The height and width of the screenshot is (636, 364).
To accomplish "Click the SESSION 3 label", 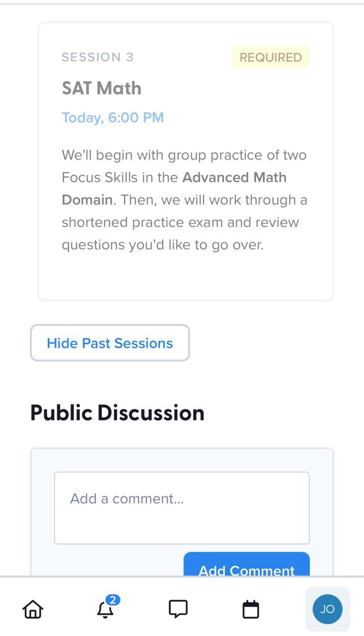I will 98,57.
